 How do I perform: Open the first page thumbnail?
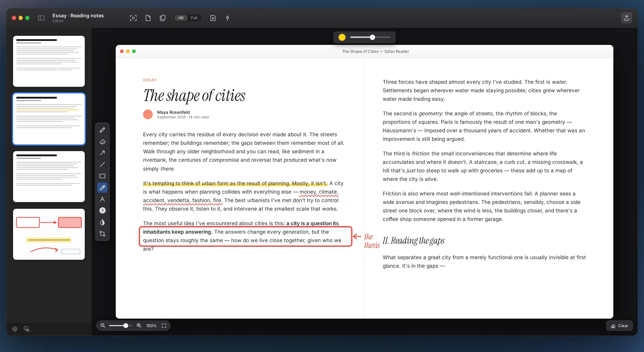(x=49, y=61)
